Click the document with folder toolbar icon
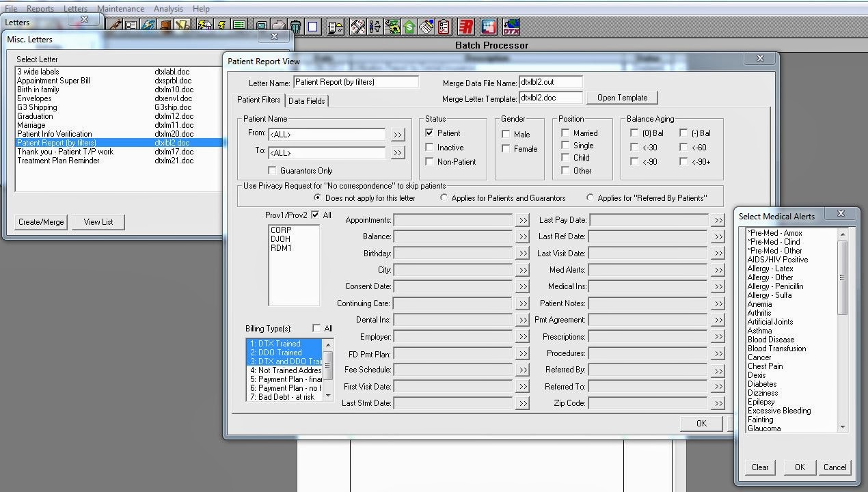 click(x=335, y=27)
